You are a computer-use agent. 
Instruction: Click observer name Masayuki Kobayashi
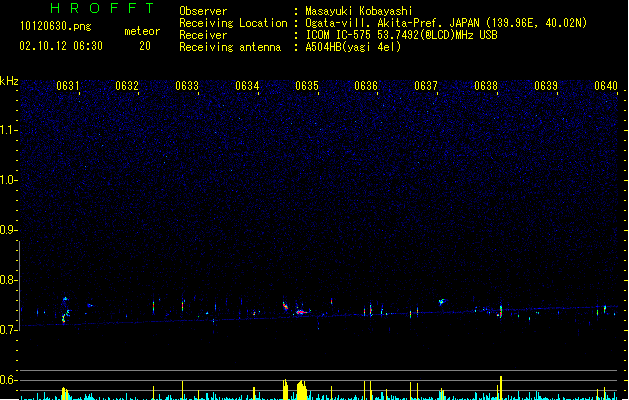tap(359, 11)
